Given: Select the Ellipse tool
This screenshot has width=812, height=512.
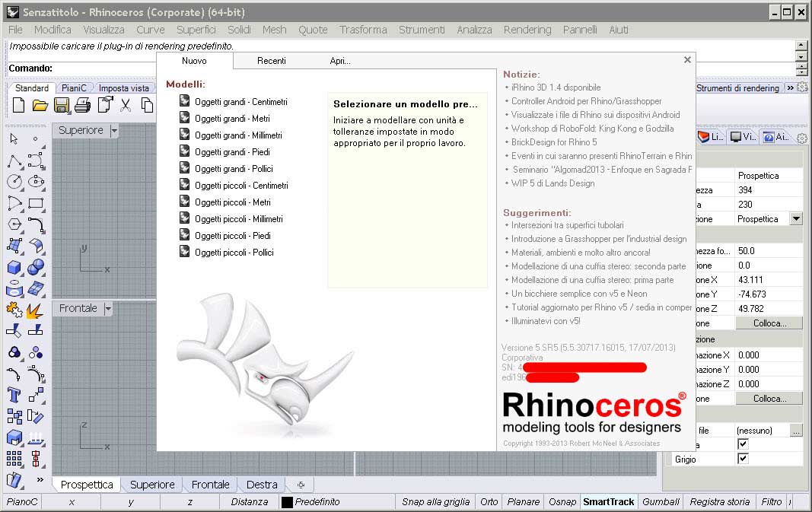Looking at the screenshot, I should [36, 182].
